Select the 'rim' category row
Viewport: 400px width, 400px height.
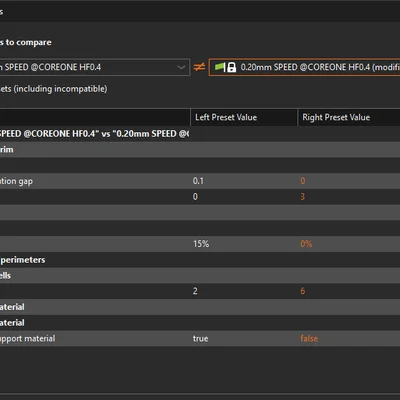[200, 149]
